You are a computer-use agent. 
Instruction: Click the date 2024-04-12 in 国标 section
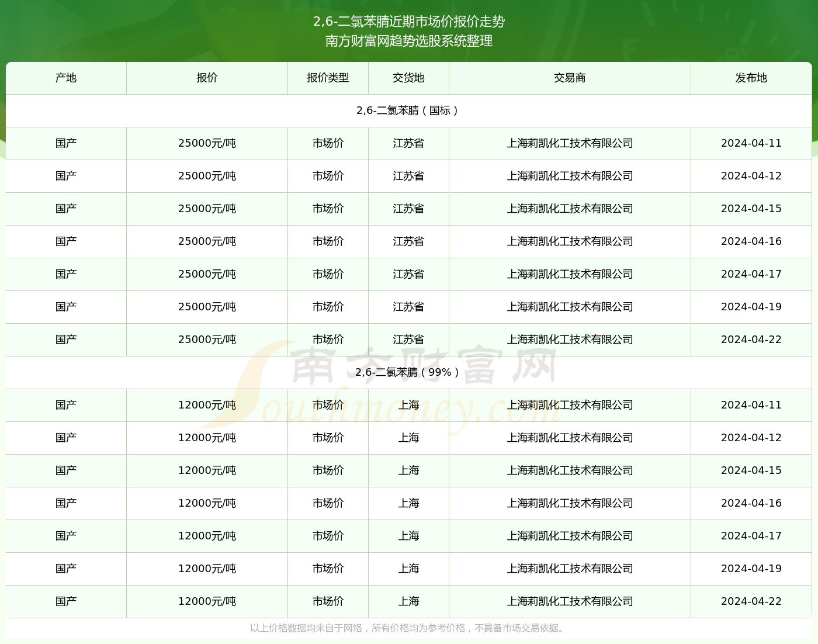pos(751,176)
